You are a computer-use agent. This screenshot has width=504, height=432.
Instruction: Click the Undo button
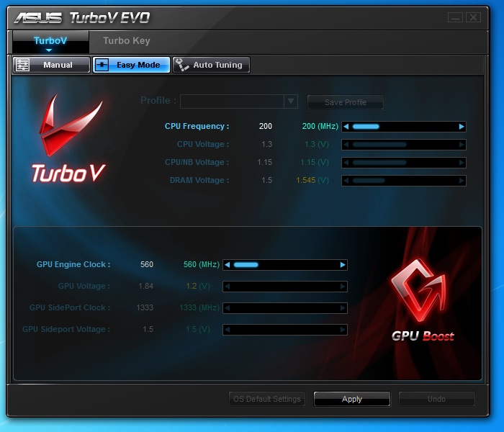[x=436, y=399]
